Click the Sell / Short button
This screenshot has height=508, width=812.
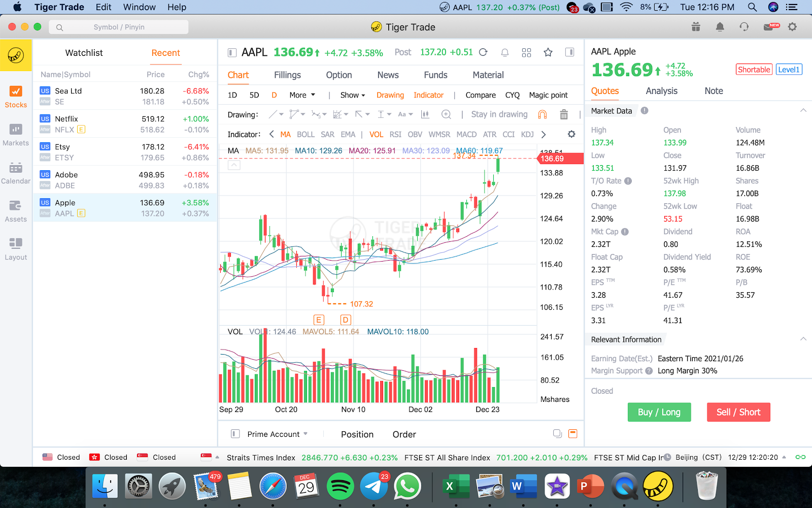pos(738,412)
